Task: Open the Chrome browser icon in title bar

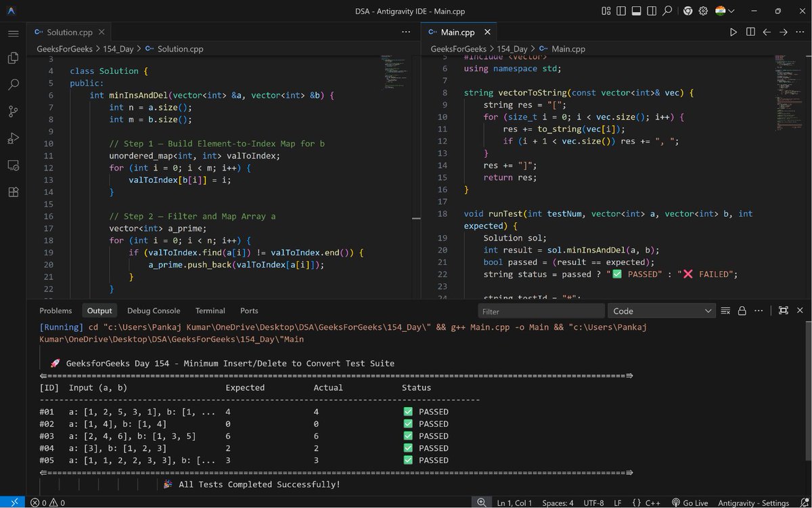Action: tap(687, 11)
